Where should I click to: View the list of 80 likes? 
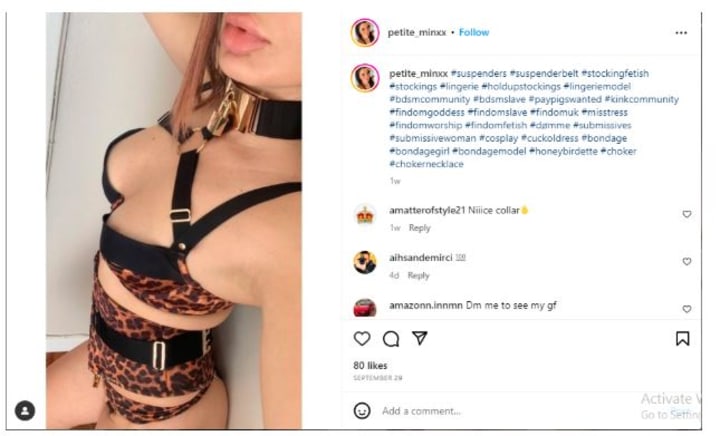point(370,365)
